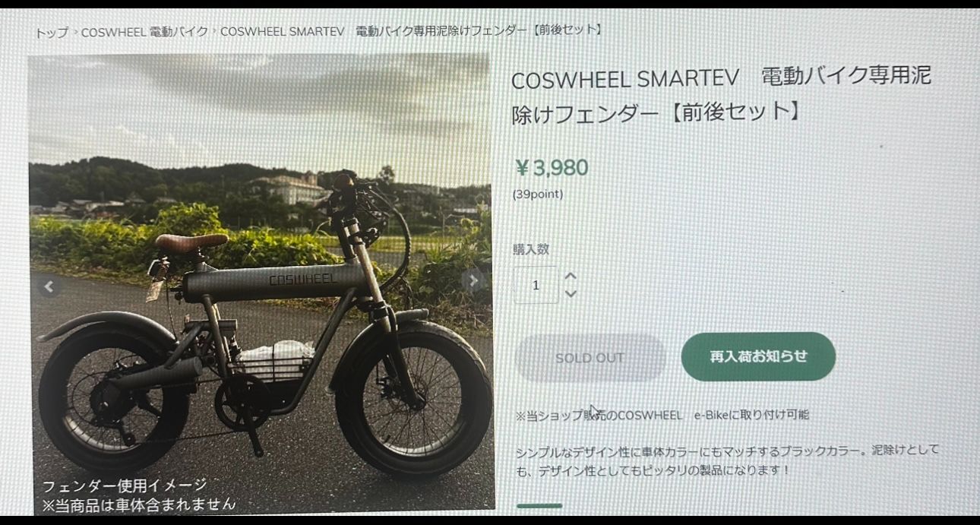Click the フェンダー使用イメージ image caption

pos(124,486)
